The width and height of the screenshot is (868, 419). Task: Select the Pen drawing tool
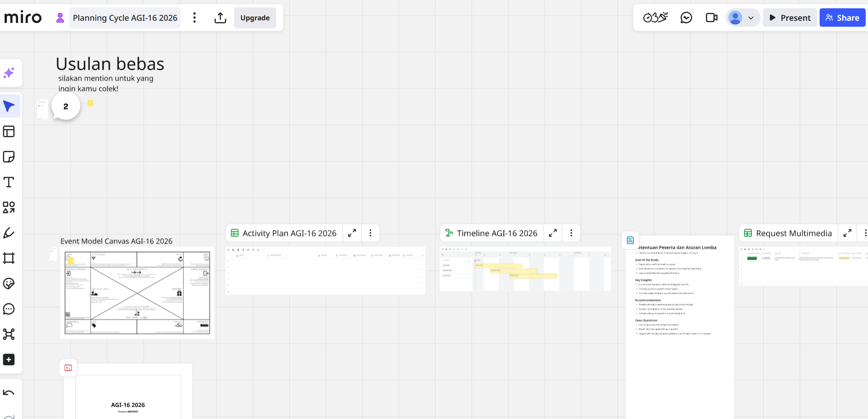point(9,233)
